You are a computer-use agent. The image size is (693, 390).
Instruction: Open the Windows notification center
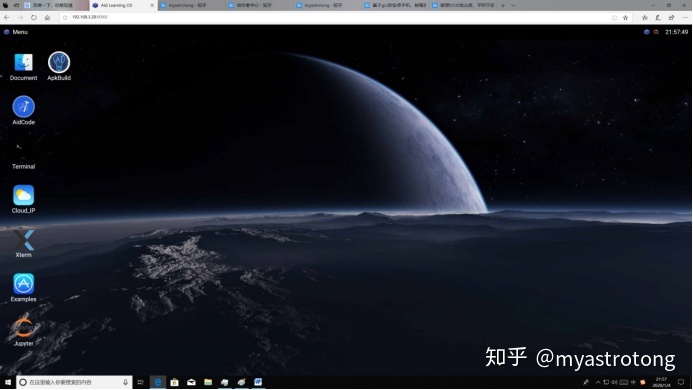click(681, 382)
